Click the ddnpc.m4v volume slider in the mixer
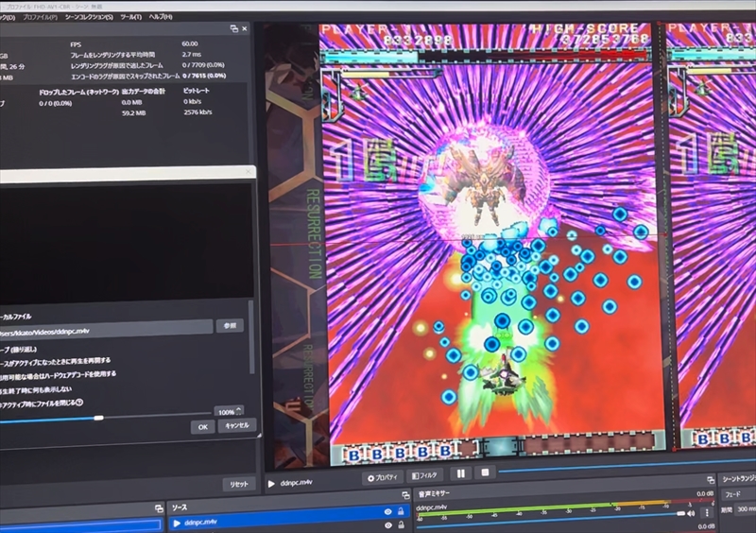 point(550,522)
